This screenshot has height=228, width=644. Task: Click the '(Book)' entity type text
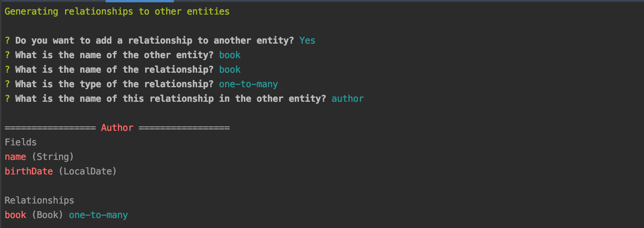(47, 215)
